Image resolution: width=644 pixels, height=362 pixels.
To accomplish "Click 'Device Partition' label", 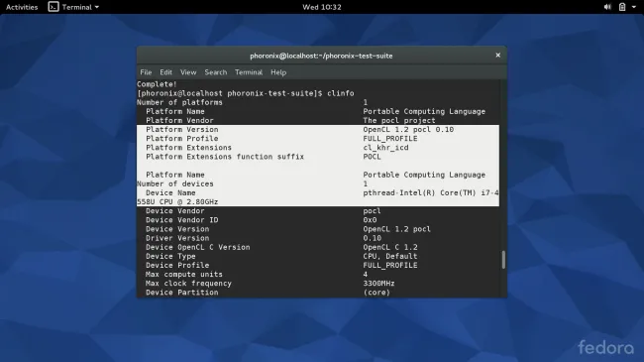I will (182, 293).
